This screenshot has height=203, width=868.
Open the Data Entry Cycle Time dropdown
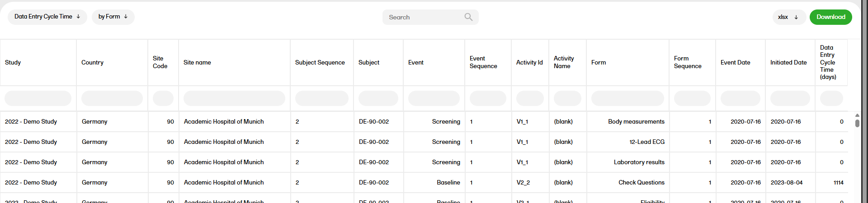pyautogui.click(x=47, y=17)
